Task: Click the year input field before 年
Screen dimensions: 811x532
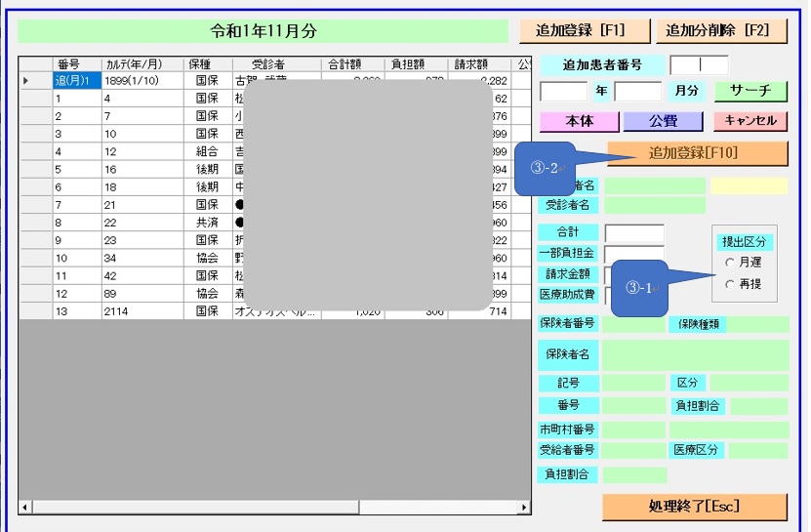Action: tap(563, 92)
